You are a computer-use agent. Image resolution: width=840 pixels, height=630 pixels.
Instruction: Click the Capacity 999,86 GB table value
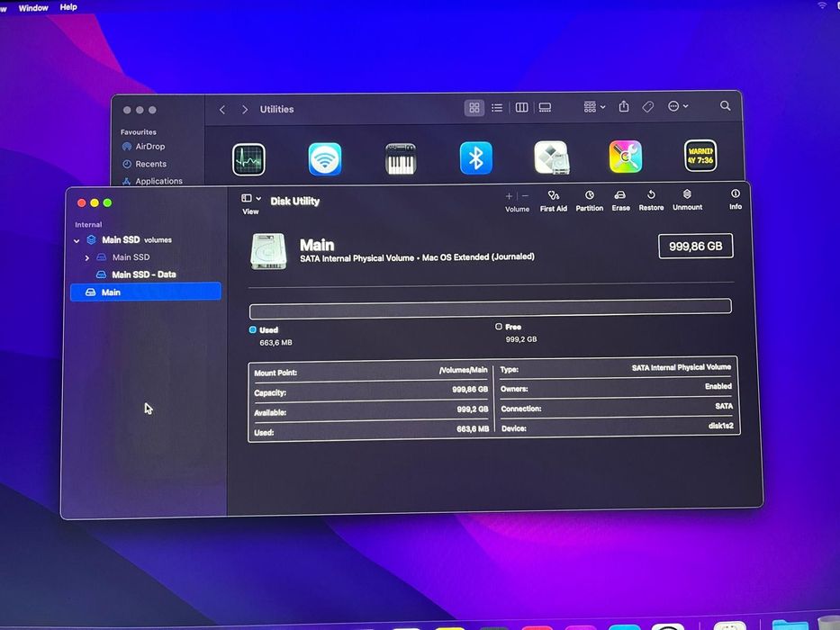tap(470, 390)
